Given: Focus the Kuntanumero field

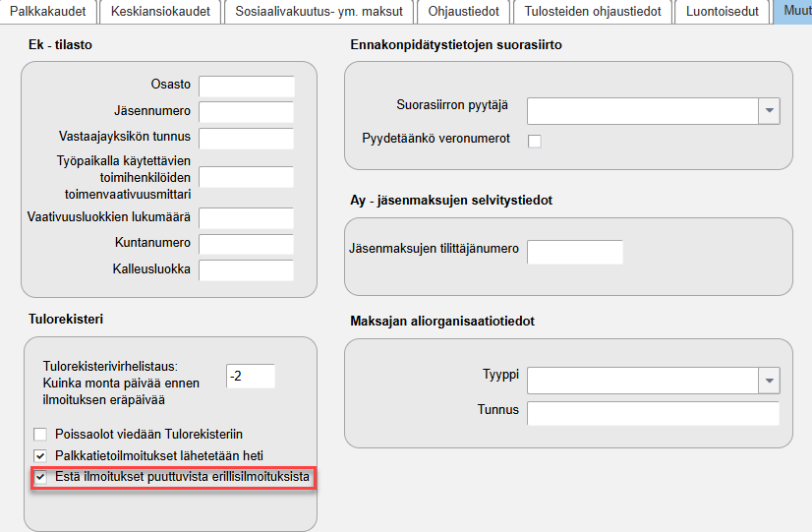Looking at the screenshot, I should coord(247,244).
